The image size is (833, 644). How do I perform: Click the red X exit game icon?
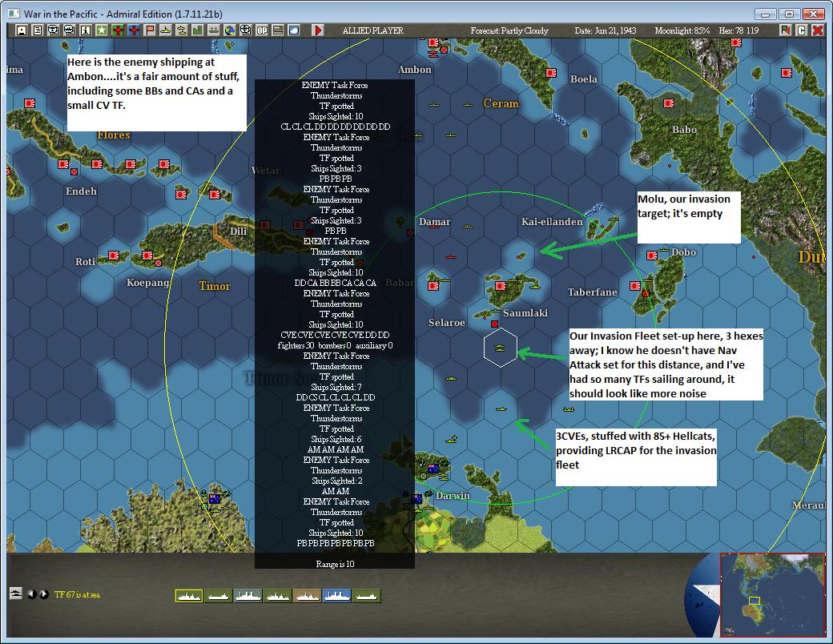click(x=818, y=30)
